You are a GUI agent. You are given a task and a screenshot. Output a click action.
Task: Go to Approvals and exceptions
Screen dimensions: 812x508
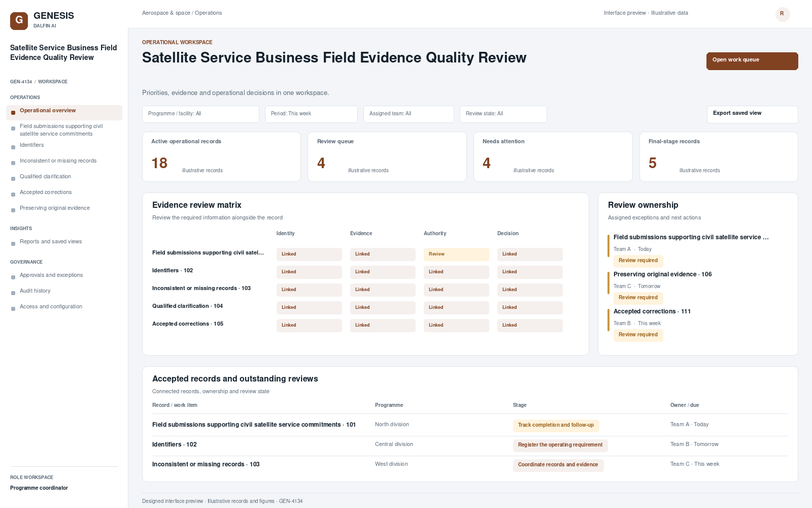coord(64,275)
